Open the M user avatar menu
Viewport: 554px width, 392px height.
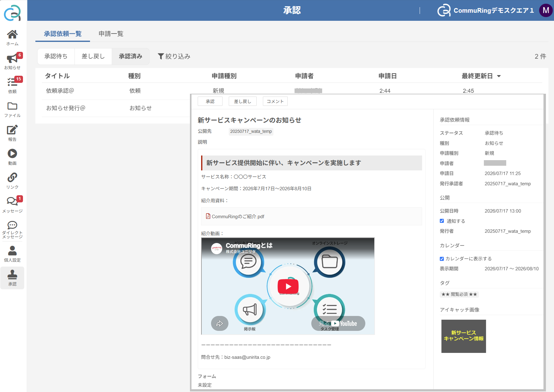coord(546,10)
